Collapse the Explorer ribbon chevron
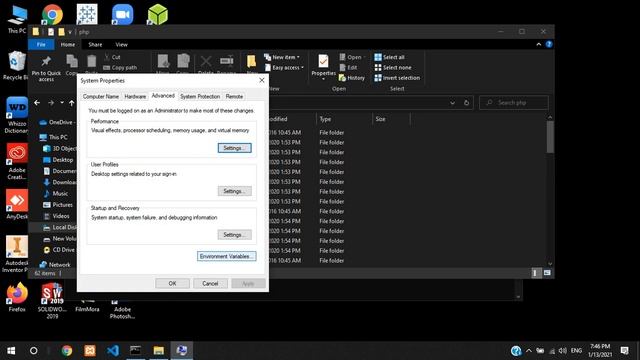The height and width of the screenshot is (360, 640). 539,44
